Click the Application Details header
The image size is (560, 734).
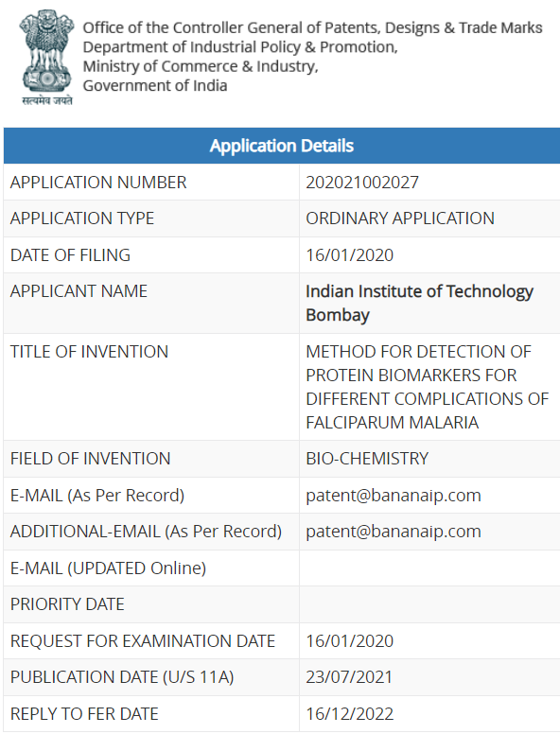pyautogui.click(x=281, y=146)
